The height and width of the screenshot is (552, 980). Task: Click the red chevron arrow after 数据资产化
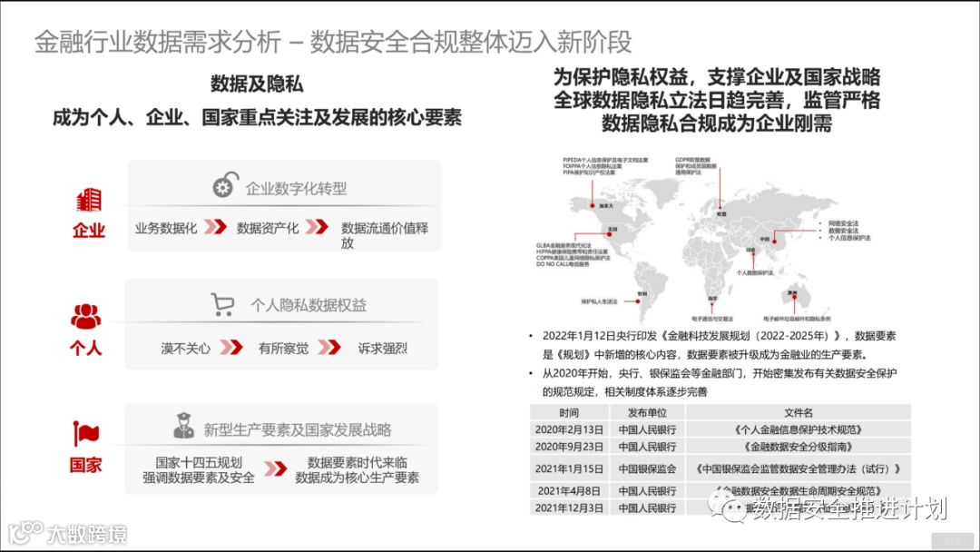tap(317, 226)
